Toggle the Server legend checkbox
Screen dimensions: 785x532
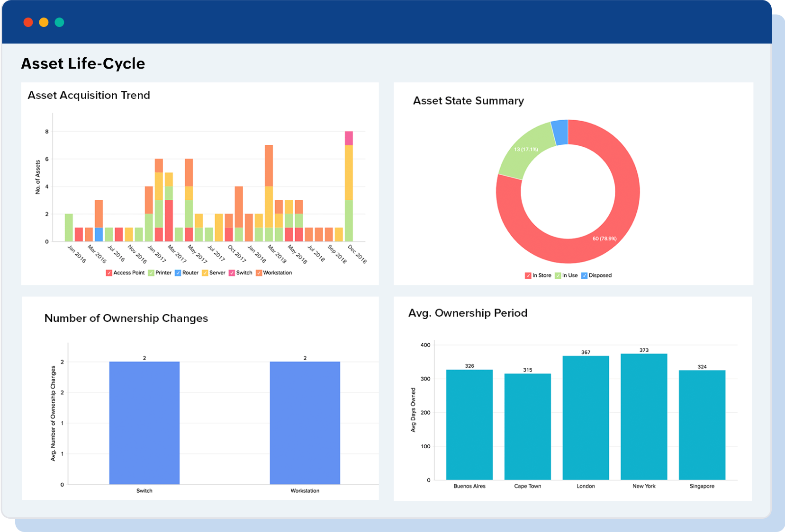[205, 273]
